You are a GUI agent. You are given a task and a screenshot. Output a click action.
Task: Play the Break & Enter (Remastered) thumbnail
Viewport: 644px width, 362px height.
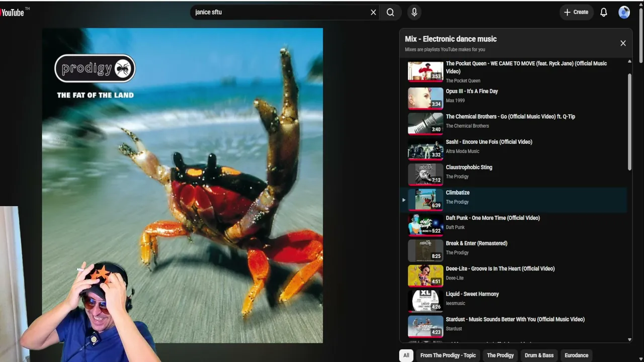click(x=426, y=250)
